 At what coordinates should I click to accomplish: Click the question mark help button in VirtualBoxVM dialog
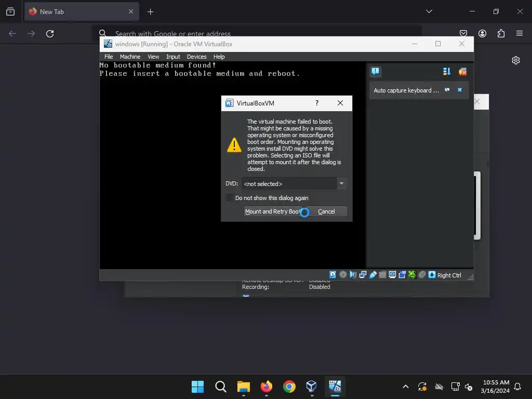click(317, 103)
